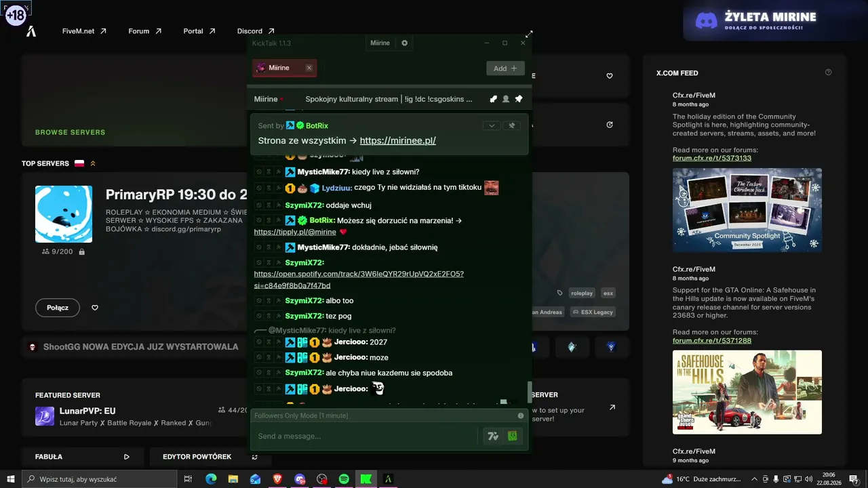Click the Lydziuu username in chat
This screenshot has height=488, width=868.
(336, 188)
